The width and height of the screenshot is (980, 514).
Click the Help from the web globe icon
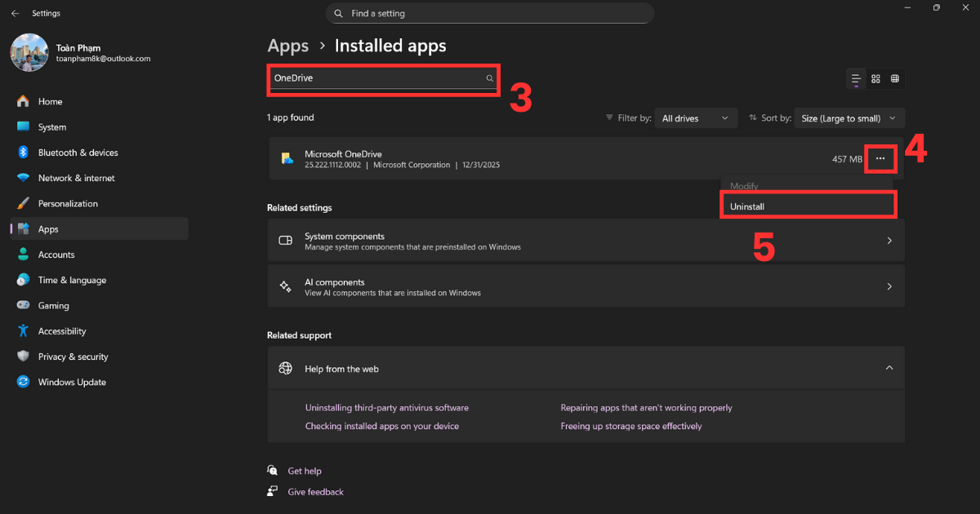click(x=285, y=368)
